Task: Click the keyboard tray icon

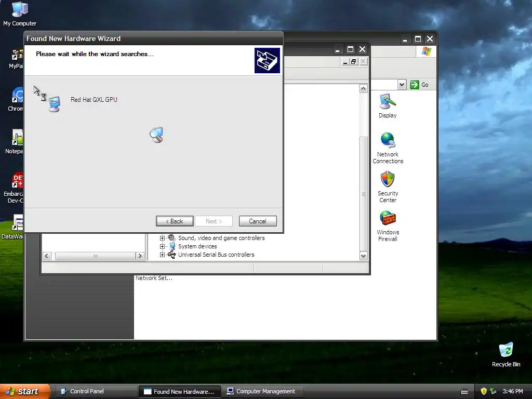Action: pyautogui.click(x=464, y=392)
